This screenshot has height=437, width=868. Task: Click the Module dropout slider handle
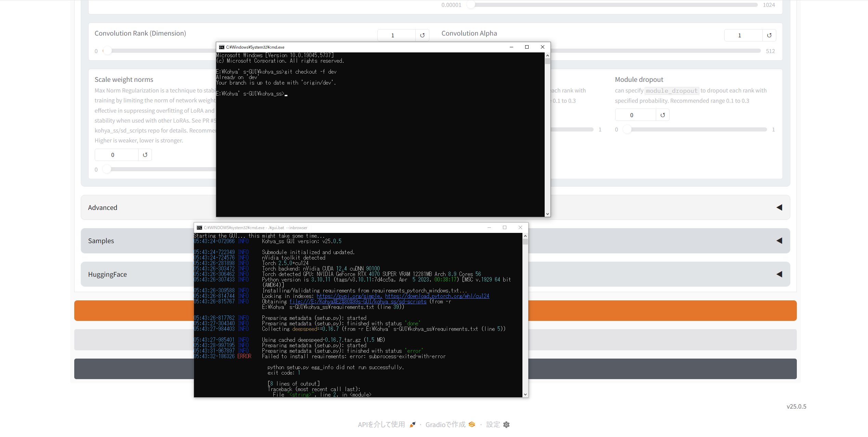pos(627,129)
